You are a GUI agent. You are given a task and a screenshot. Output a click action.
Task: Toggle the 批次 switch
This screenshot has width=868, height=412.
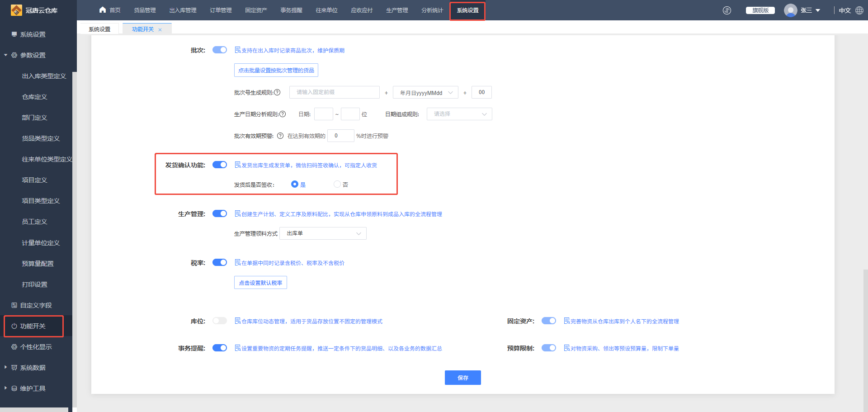[x=220, y=50]
